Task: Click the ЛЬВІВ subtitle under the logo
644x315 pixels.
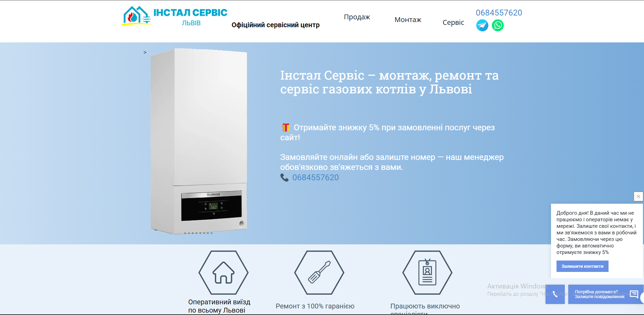Action: [191, 23]
